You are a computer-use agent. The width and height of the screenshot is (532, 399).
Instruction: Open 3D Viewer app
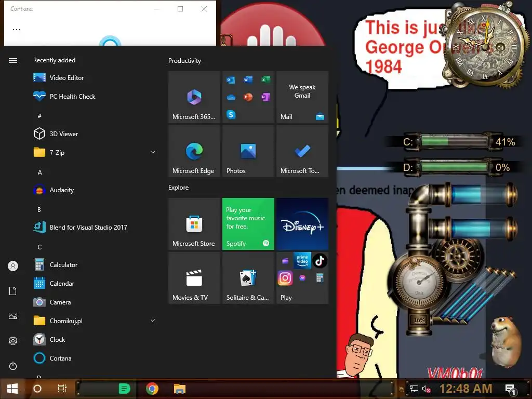click(x=95, y=134)
